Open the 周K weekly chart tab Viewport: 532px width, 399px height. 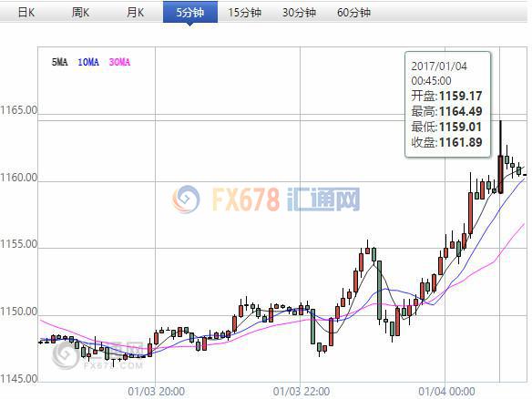point(81,13)
